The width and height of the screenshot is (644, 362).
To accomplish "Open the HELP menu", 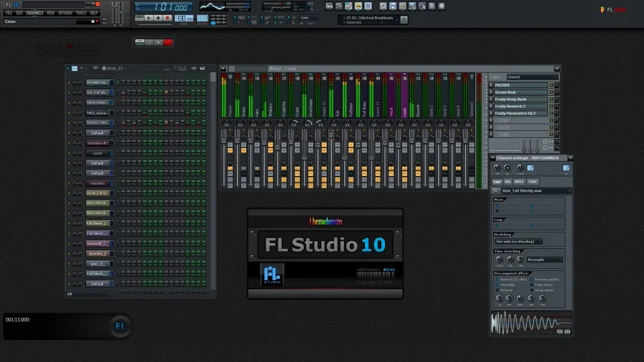I will pyautogui.click(x=94, y=13).
